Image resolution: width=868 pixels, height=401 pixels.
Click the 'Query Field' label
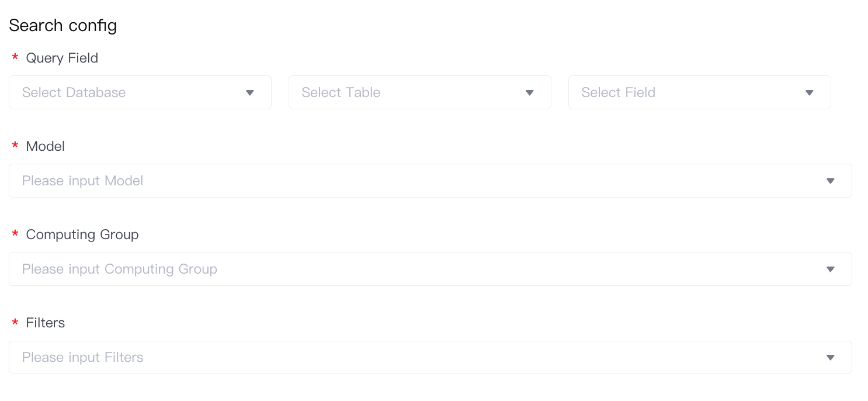coord(62,58)
